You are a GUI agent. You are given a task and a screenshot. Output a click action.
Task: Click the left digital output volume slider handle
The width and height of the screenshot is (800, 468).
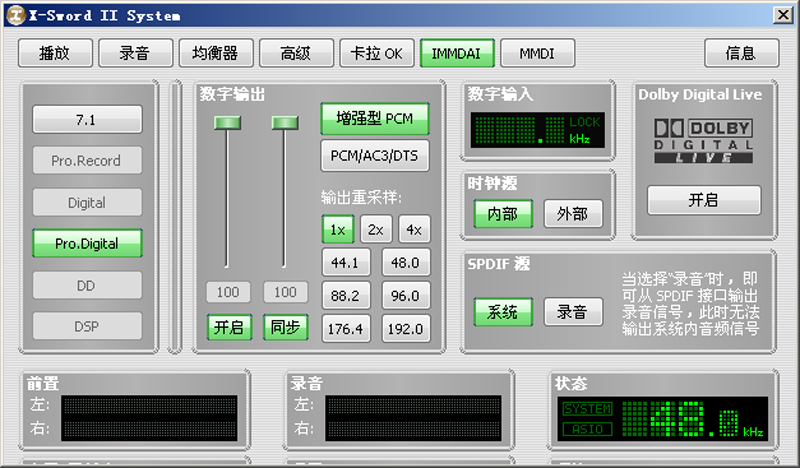coord(229,122)
